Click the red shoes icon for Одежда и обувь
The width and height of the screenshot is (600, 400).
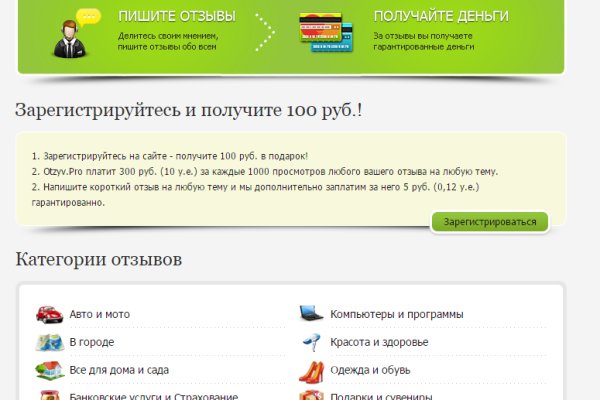coord(311,370)
